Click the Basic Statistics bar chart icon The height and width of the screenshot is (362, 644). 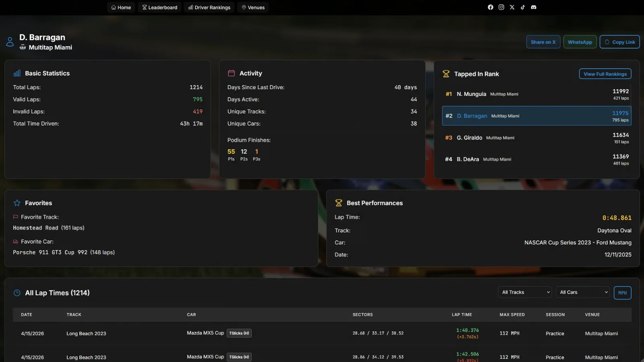(x=17, y=73)
